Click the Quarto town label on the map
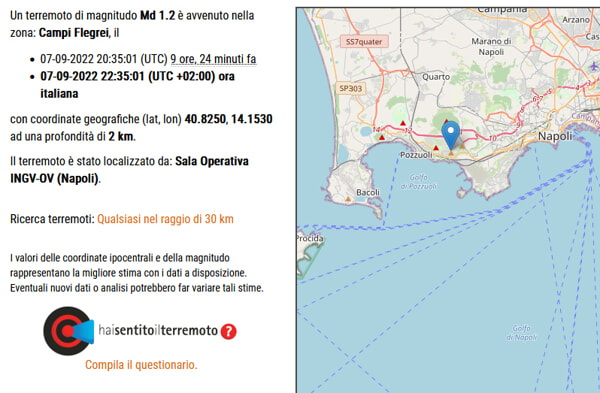600x393 pixels. pyautogui.click(x=436, y=77)
